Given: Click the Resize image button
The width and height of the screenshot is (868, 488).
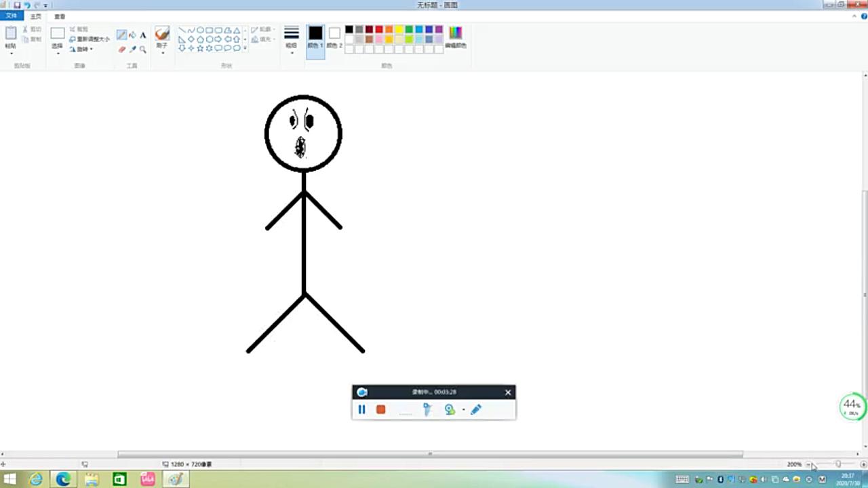Looking at the screenshot, I should point(89,39).
